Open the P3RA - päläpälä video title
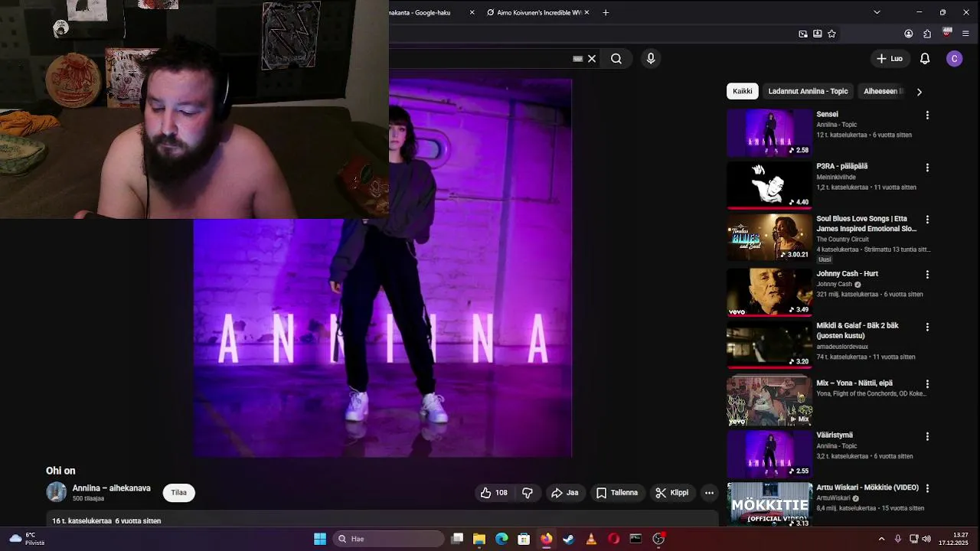 [x=841, y=166]
